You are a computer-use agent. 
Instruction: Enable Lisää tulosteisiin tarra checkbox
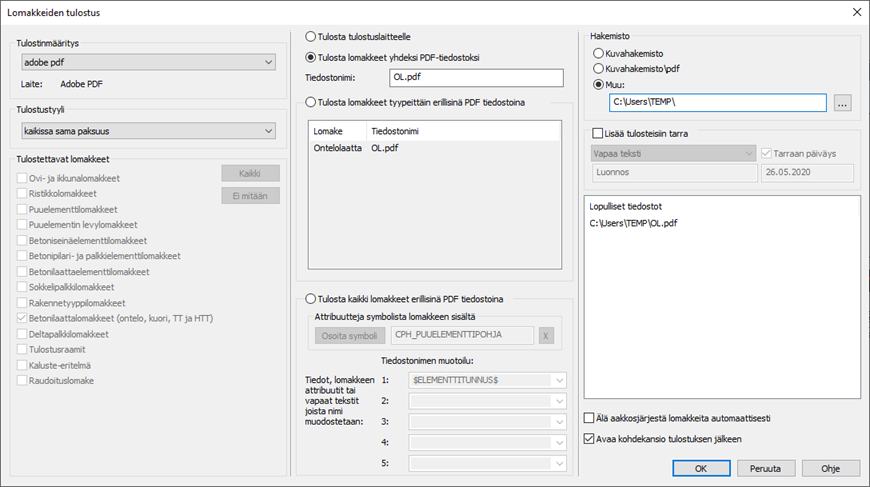pos(598,133)
